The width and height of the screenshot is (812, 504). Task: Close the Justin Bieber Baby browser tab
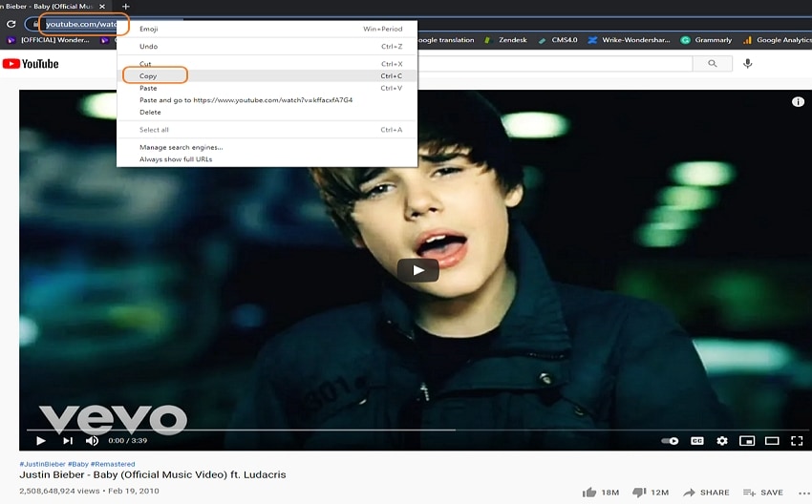[102, 7]
